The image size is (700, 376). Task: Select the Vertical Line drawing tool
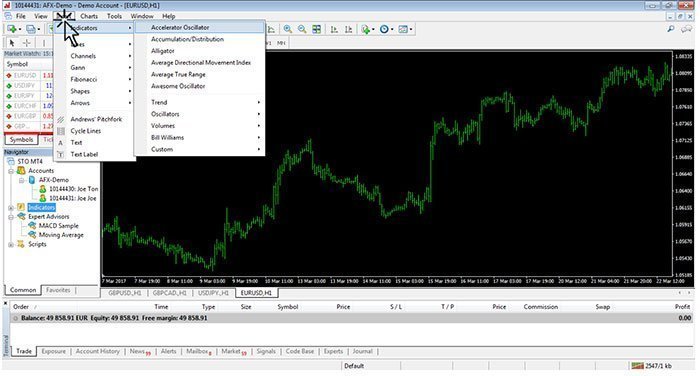(x=44, y=43)
